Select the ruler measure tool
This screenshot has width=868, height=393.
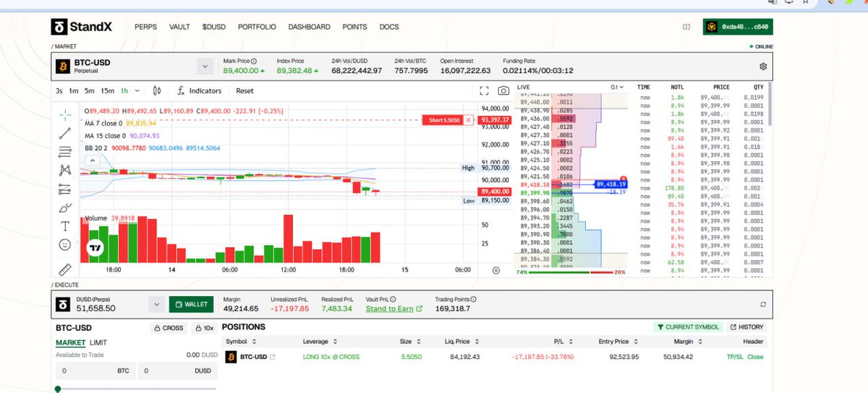[x=65, y=269]
